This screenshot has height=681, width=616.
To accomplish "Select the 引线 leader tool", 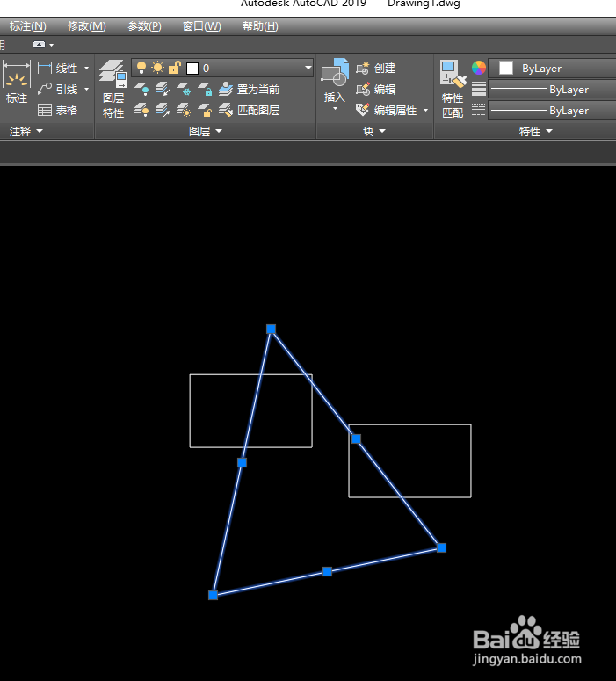I will (x=57, y=90).
